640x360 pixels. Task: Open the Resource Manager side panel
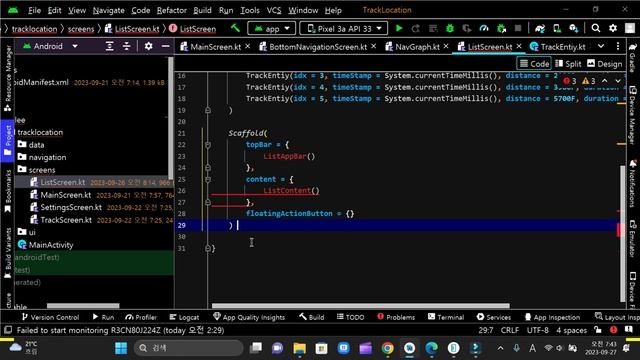[7, 78]
